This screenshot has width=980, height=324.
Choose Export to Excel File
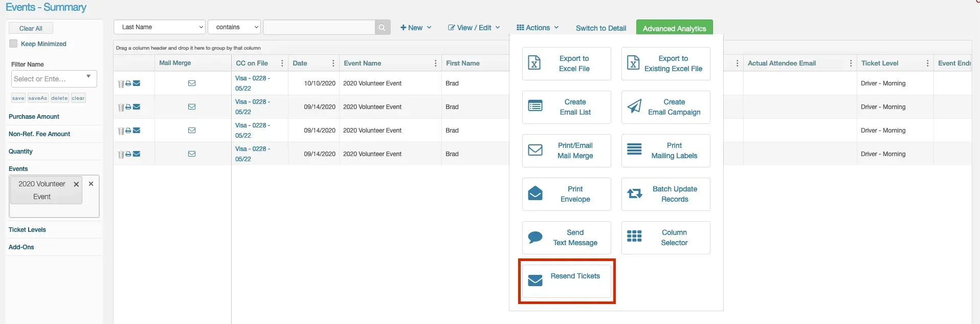pyautogui.click(x=567, y=63)
